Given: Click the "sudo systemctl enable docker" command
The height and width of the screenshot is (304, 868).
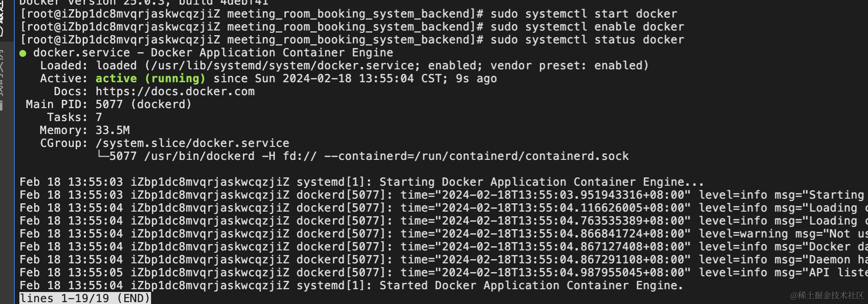Looking at the screenshot, I should [587, 27].
